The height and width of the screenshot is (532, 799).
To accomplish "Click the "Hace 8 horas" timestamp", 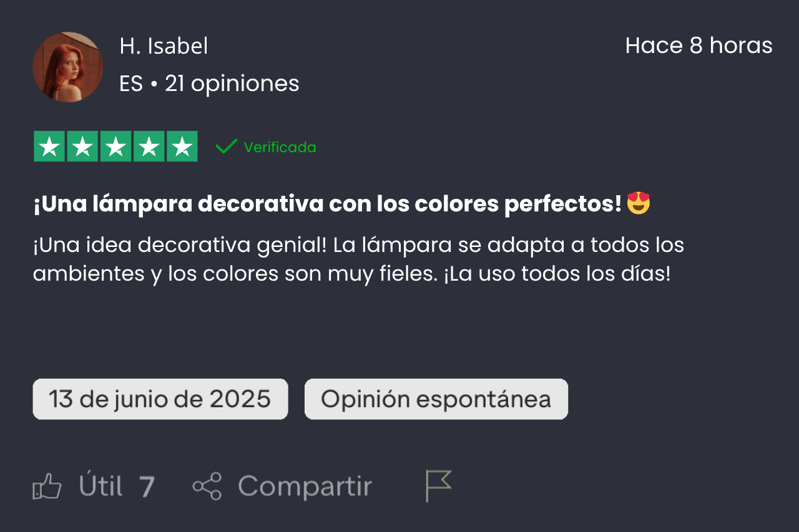I will [x=699, y=46].
